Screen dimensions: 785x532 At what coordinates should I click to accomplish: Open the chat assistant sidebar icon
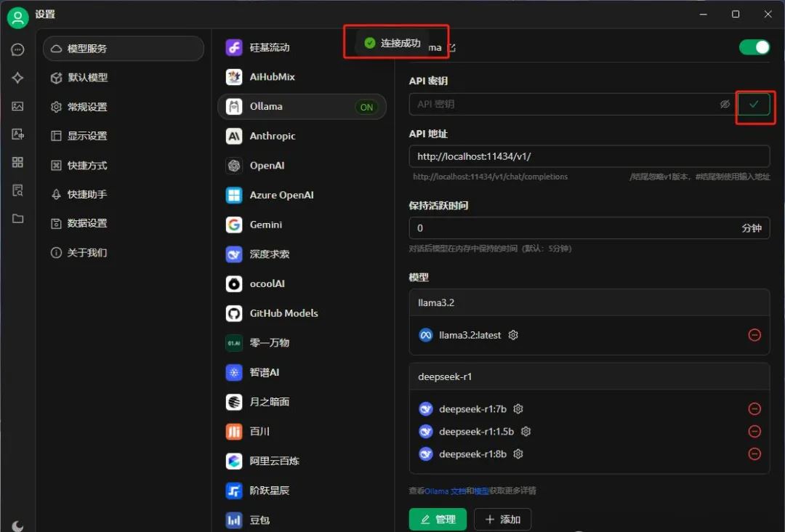tap(17, 49)
